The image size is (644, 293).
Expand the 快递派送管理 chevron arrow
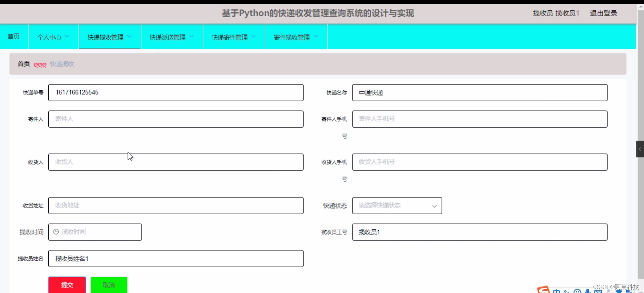[x=192, y=37]
